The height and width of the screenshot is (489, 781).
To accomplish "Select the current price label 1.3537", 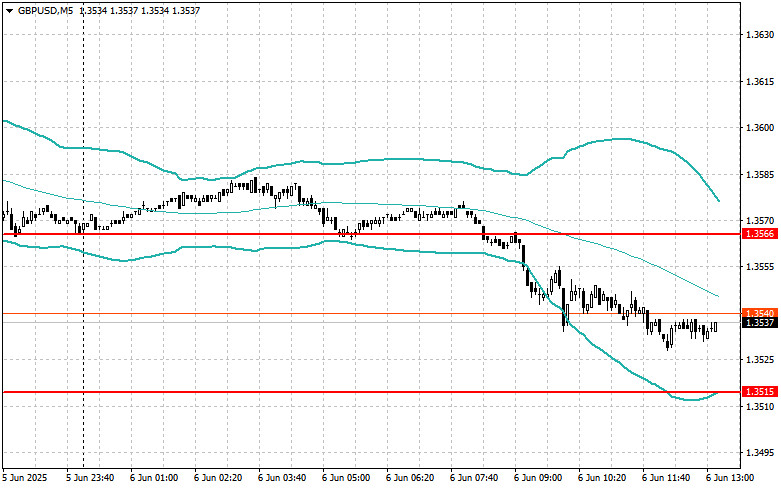I will (760, 323).
